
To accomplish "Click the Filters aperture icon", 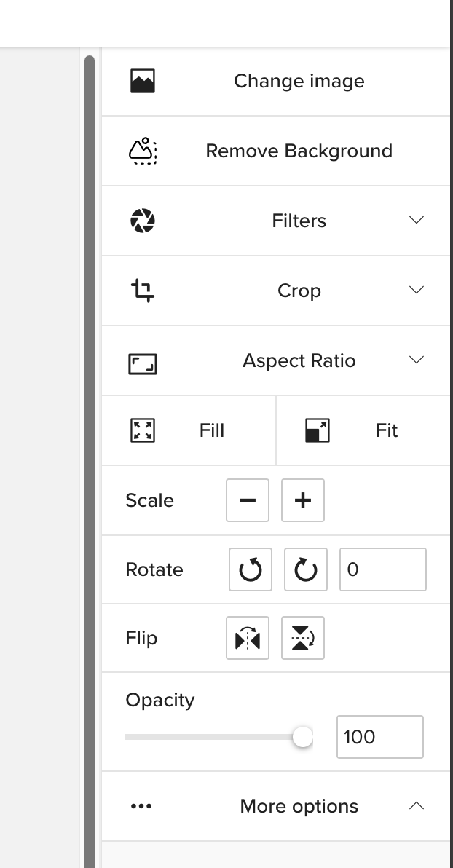I will [143, 221].
